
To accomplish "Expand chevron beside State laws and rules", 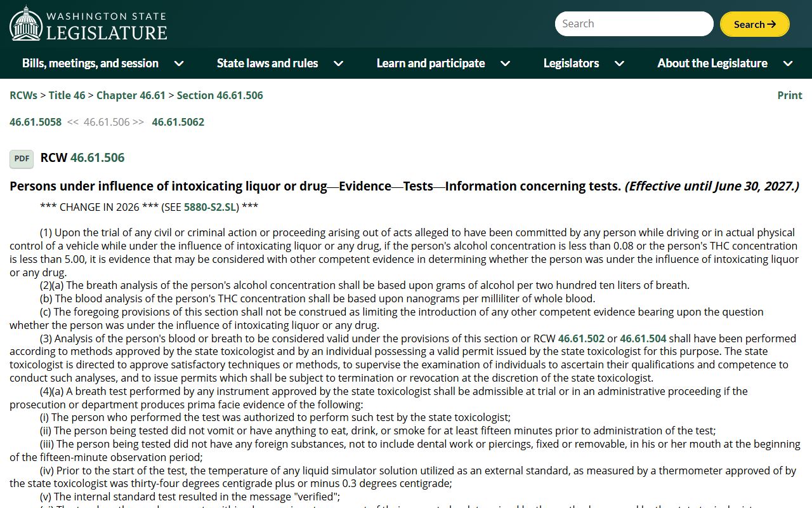I will coord(339,63).
